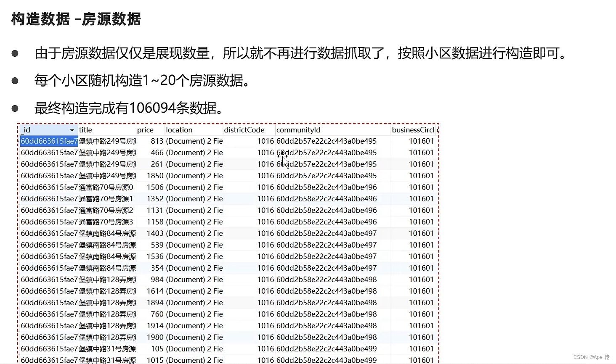The height and width of the screenshot is (364, 616).
Task: Click title cell 通富路70号房源1
Action: coord(107,199)
